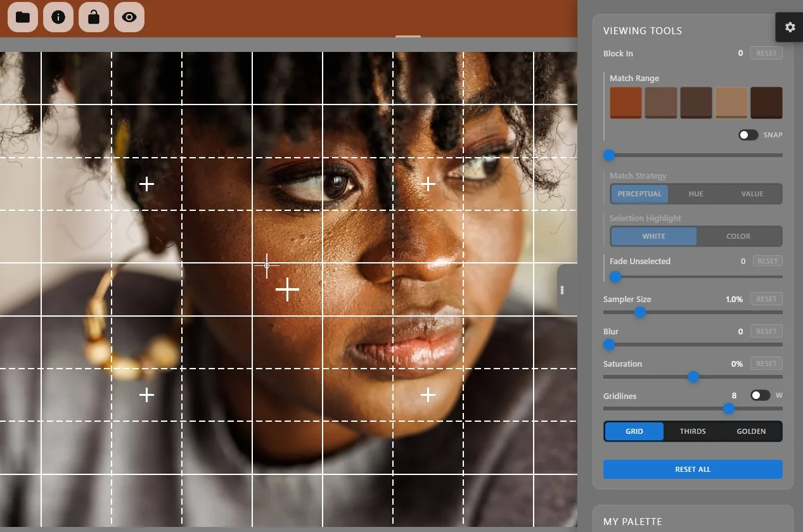803x532 pixels.
Task: Click the lock icon in the top toolbar
Action: tap(94, 17)
